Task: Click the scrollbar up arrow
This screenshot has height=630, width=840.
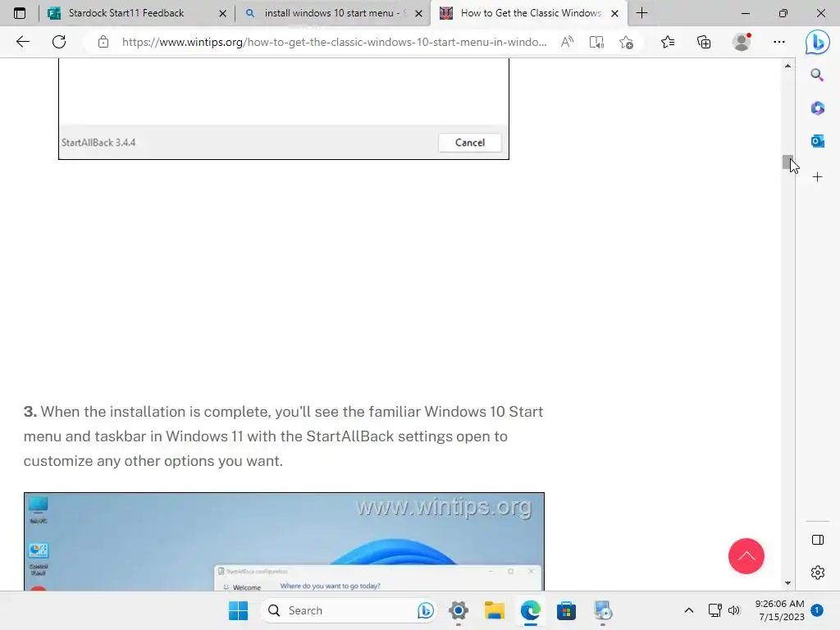Action: [787, 66]
